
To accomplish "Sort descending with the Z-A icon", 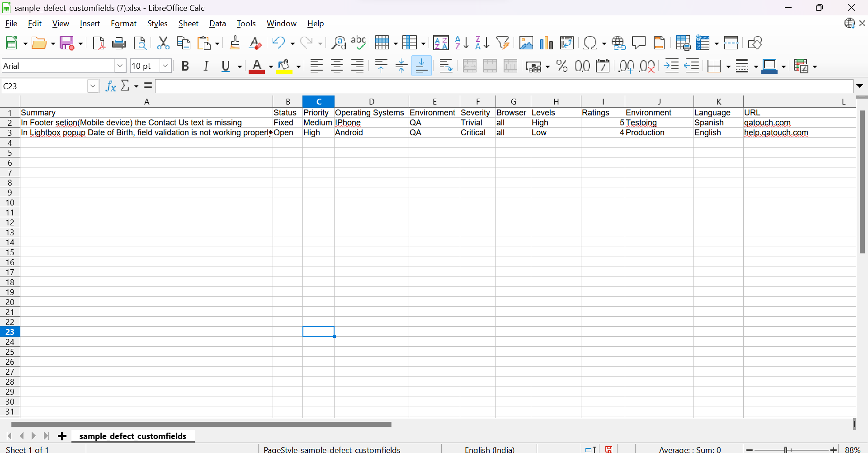I will tap(482, 43).
